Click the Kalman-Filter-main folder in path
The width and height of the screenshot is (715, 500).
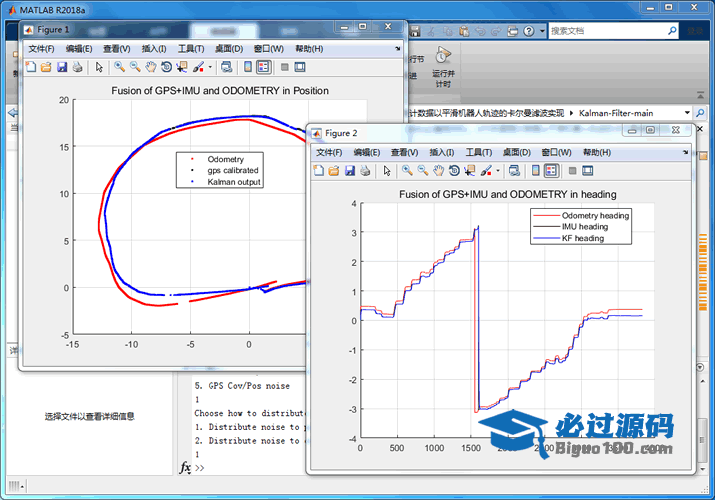click(615, 113)
